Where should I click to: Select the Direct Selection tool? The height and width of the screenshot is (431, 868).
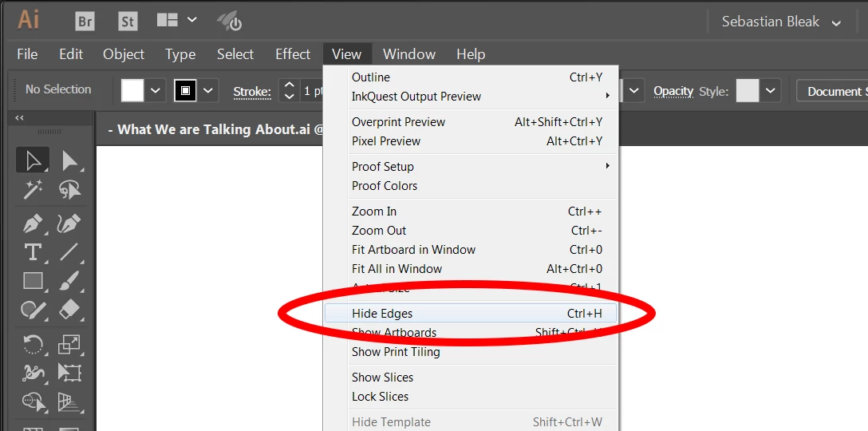click(70, 160)
